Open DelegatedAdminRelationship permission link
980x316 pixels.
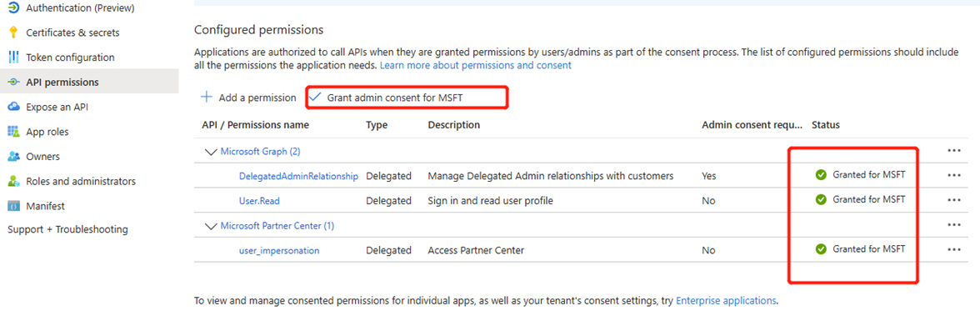click(298, 177)
